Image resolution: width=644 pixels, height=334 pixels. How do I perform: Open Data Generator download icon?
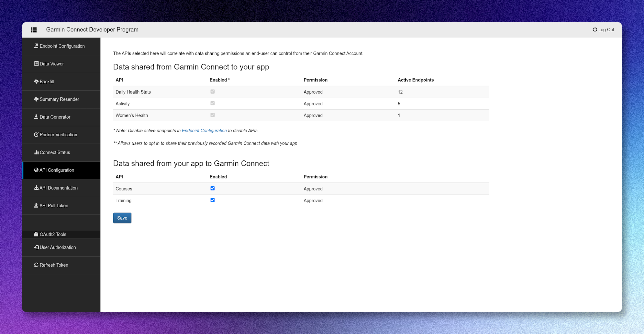(36, 117)
